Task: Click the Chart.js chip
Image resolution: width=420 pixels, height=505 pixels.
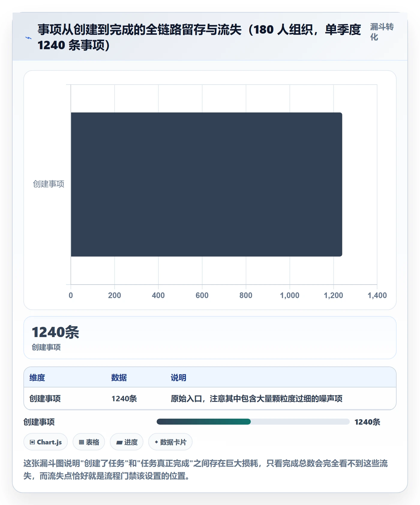Action: (46, 442)
